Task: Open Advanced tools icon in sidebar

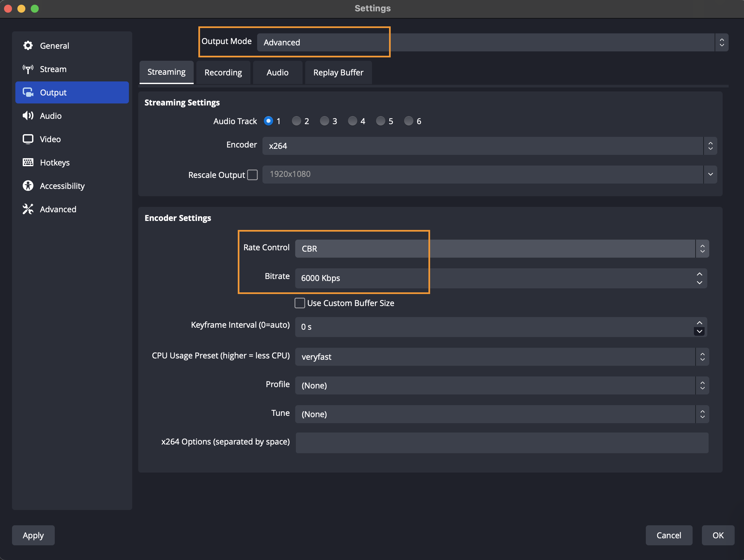Action: tap(28, 209)
